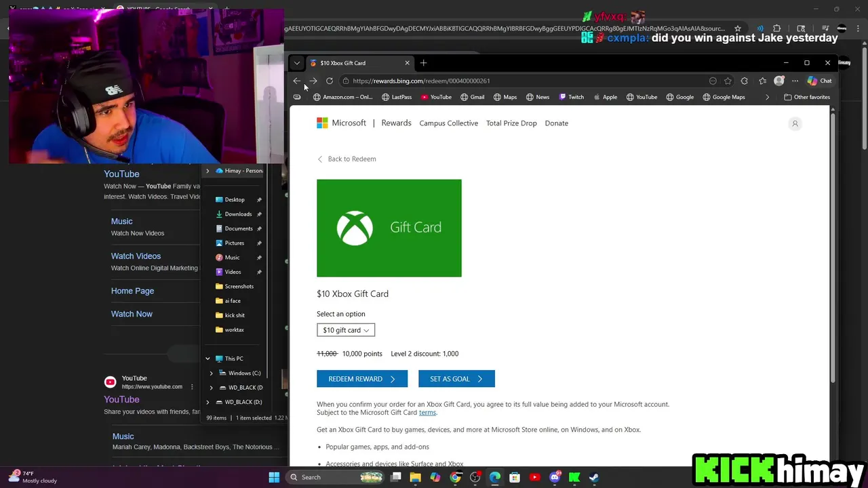Click the Set As Goal button

point(456,379)
